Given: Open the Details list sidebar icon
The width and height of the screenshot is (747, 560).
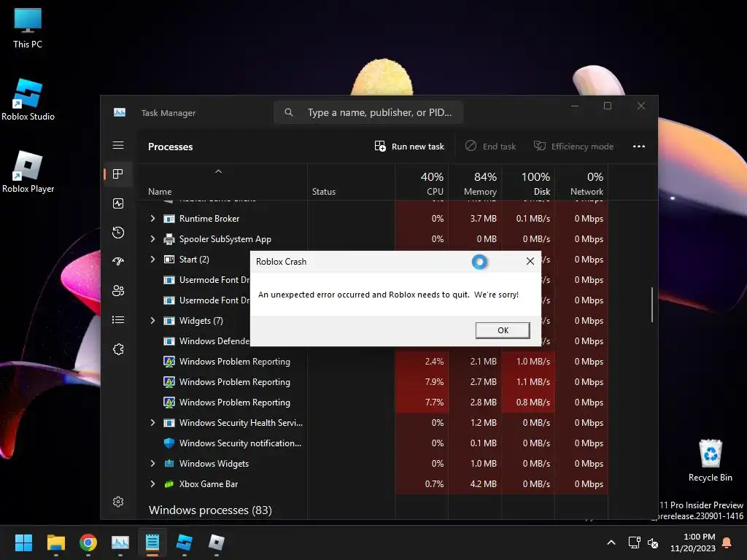Looking at the screenshot, I should click(x=118, y=319).
